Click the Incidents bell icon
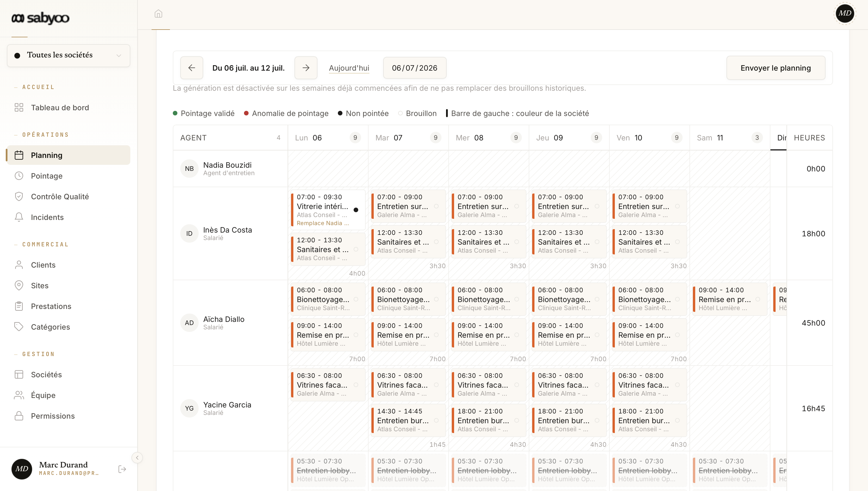Screen dimensions: 868x491 click(19, 217)
